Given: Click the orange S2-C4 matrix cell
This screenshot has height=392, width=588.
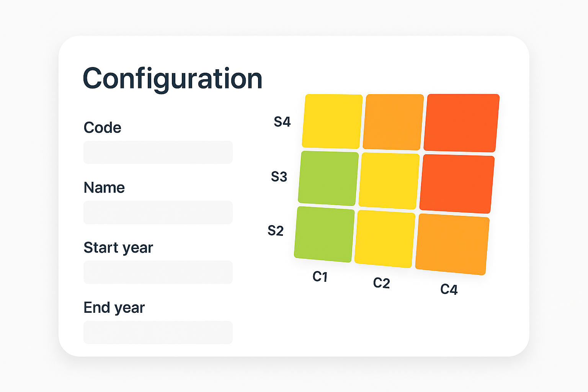Looking at the screenshot, I should click(x=452, y=244).
